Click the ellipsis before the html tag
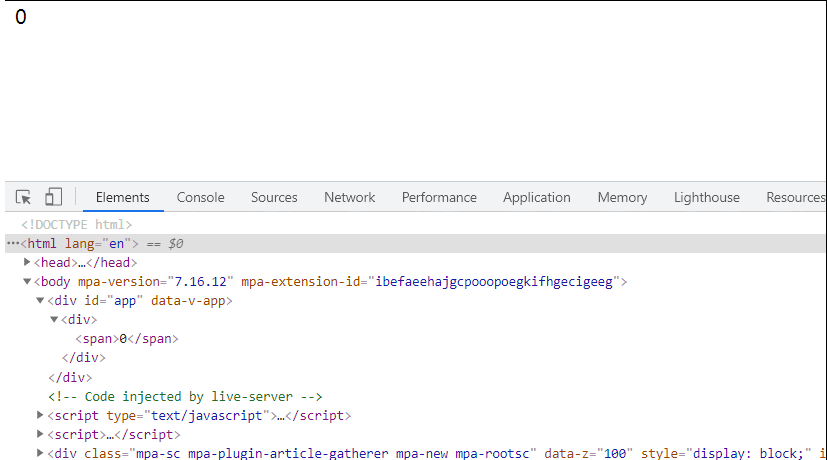The width and height of the screenshot is (827, 460). [13, 243]
